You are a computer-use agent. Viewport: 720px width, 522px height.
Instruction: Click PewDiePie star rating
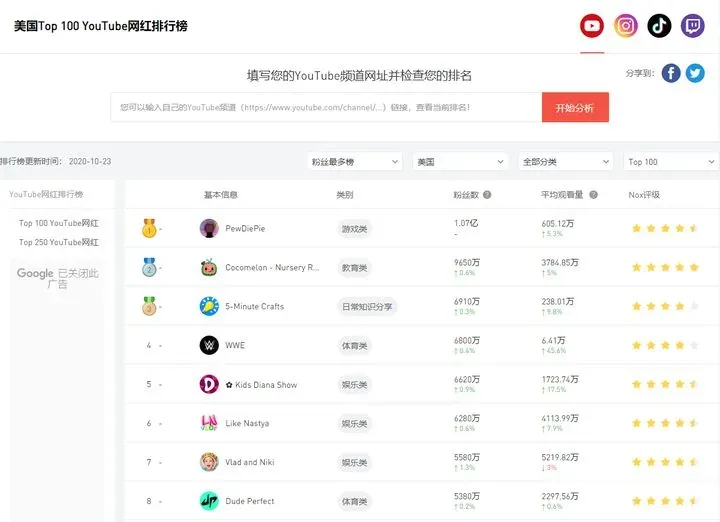tap(665, 228)
